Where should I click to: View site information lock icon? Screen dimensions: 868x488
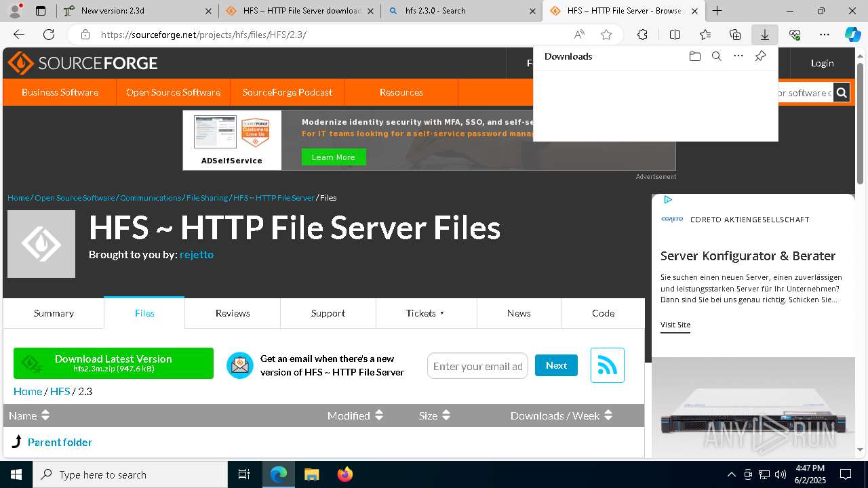85,35
